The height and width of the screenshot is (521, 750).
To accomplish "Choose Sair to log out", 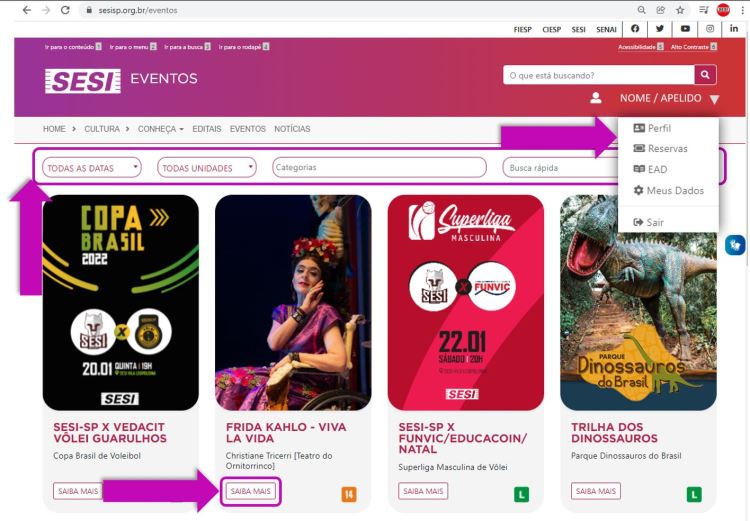I will click(648, 222).
